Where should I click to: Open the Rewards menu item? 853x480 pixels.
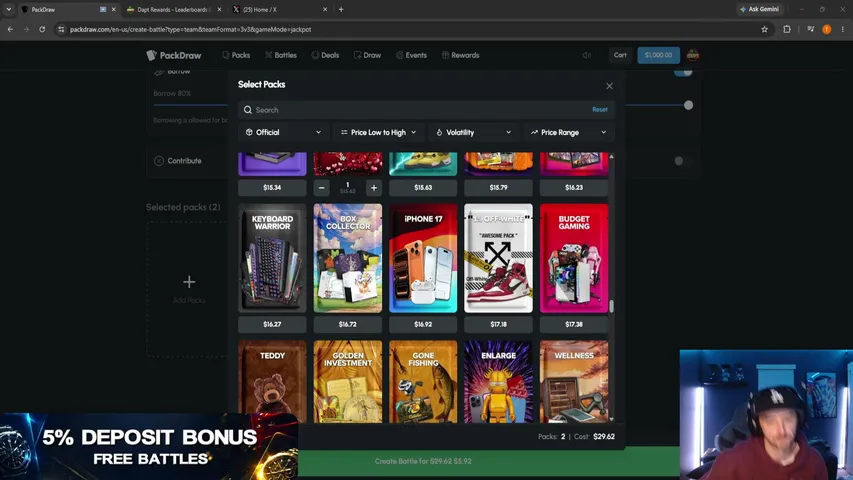460,55
